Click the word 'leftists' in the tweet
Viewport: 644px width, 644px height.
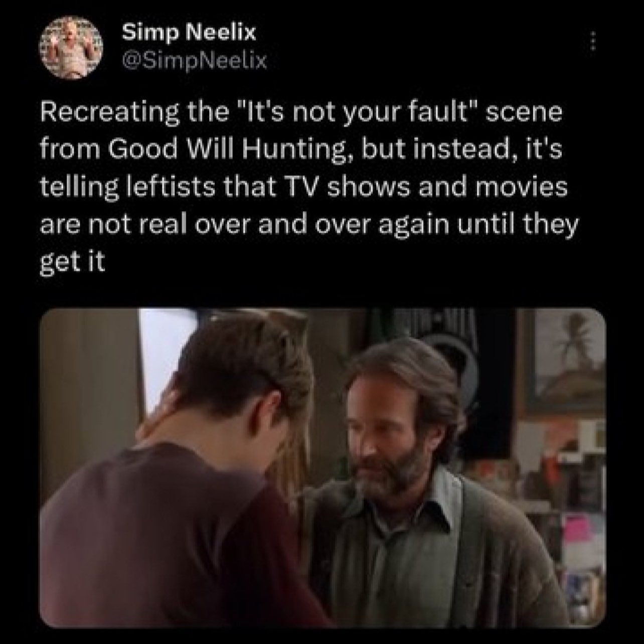tap(159, 187)
